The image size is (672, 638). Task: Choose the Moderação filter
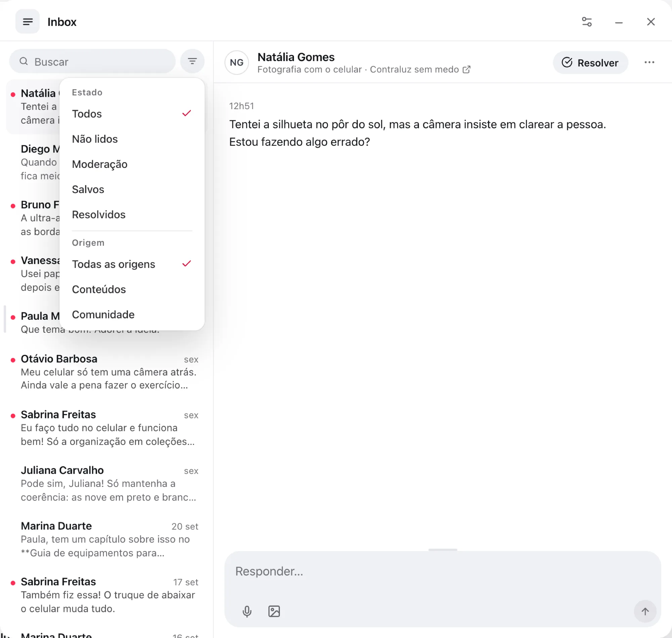[x=132, y=164]
